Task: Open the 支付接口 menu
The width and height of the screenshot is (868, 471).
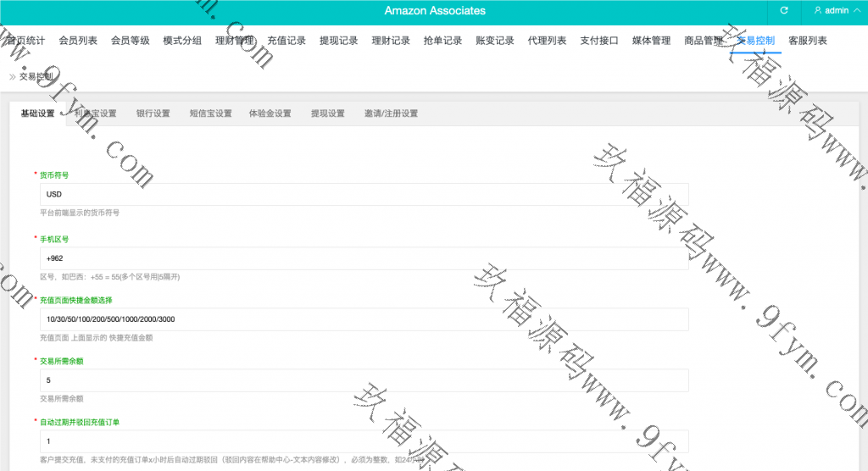Action: tap(599, 41)
